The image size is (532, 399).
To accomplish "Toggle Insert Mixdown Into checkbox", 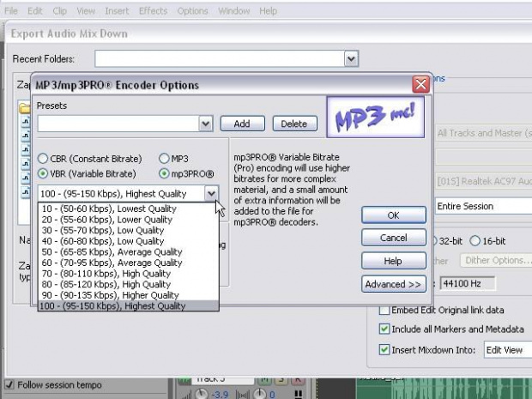I will [384, 350].
